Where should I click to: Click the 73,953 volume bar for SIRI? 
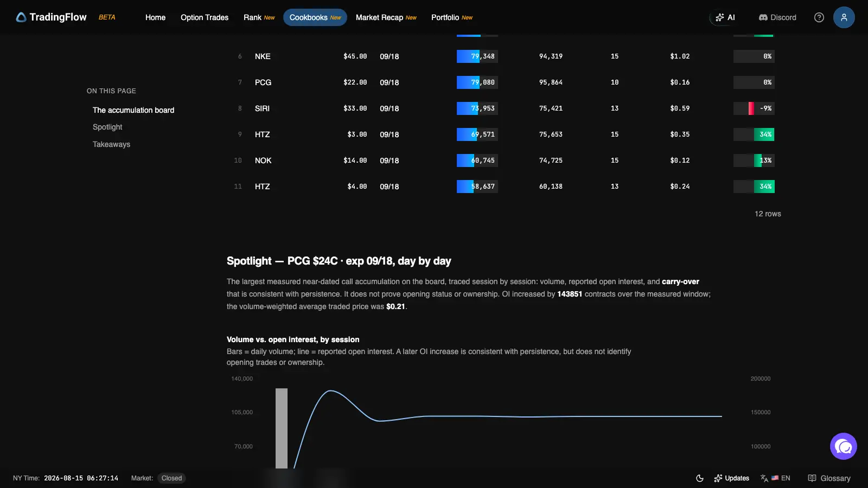point(477,108)
